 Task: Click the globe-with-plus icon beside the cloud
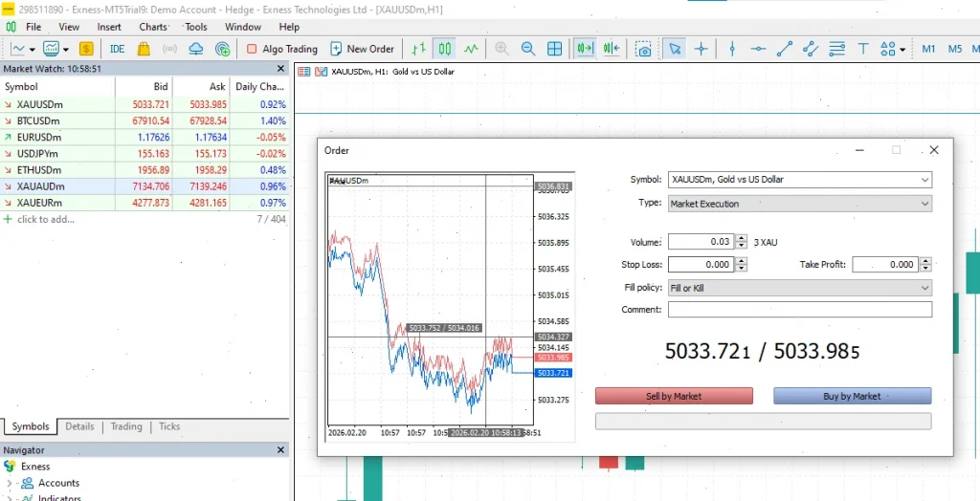222,49
